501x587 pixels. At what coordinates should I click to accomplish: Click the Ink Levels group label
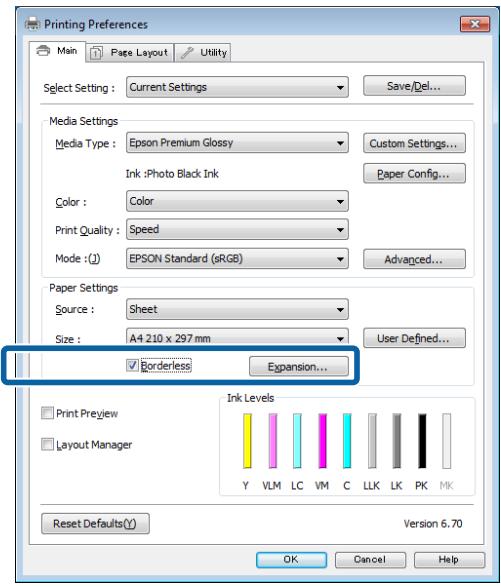tap(250, 398)
